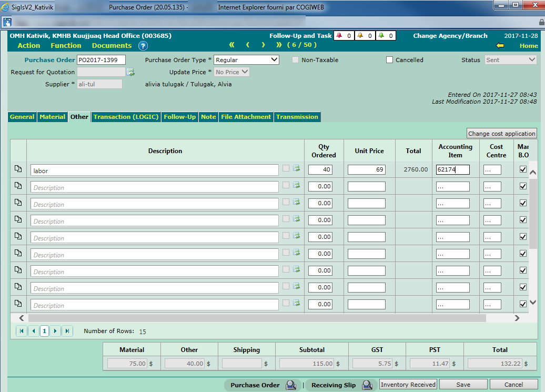Jump to last record with double-right arrow
This screenshot has height=392, width=545.
pos(279,45)
